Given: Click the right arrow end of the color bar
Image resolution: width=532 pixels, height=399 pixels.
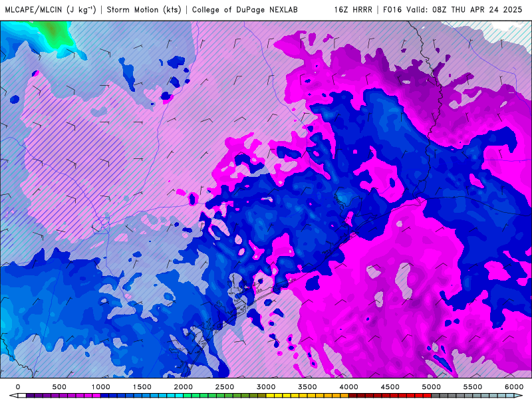Looking at the screenshot, I should [x=519, y=396].
